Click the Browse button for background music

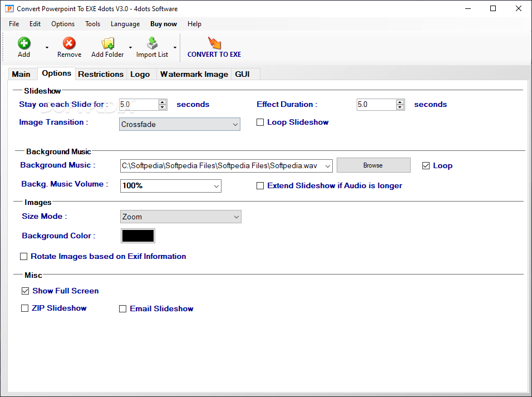click(373, 165)
